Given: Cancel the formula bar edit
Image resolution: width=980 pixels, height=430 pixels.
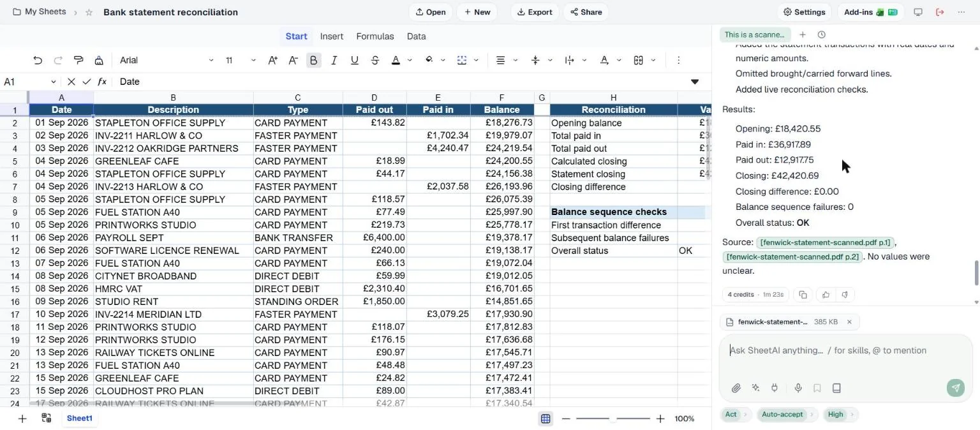Looking at the screenshot, I should click(x=71, y=82).
